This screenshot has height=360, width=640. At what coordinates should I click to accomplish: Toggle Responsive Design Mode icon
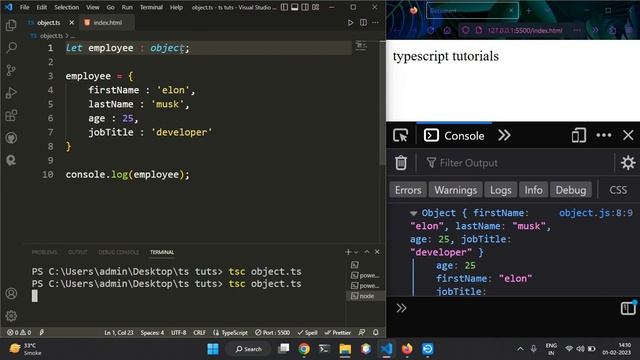pos(578,135)
